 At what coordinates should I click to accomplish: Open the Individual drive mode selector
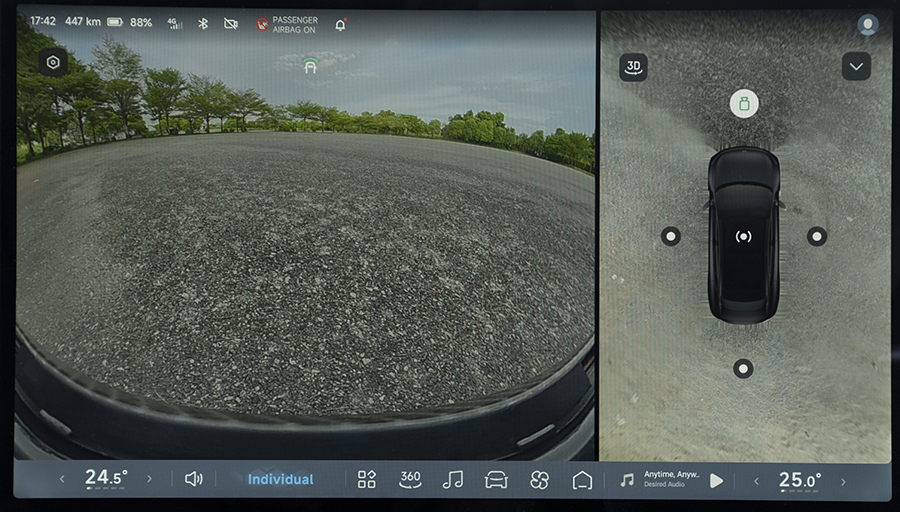pyautogui.click(x=280, y=480)
